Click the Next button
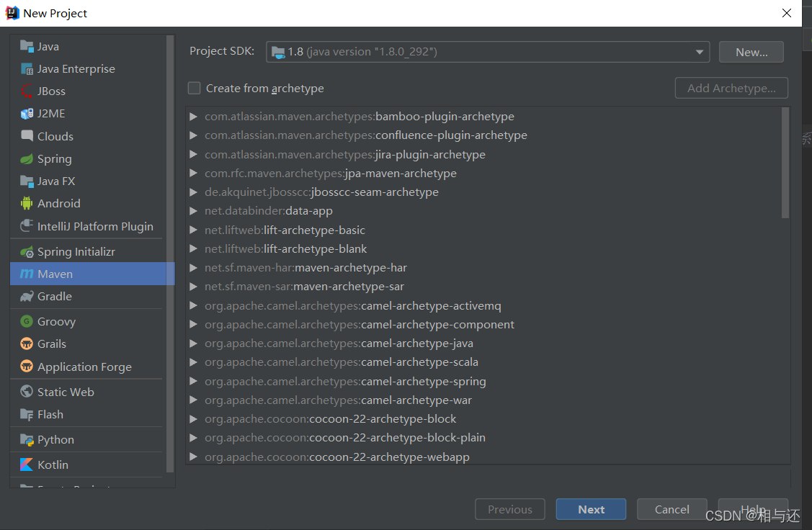Image resolution: width=812 pixels, height=530 pixels. [x=591, y=509]
